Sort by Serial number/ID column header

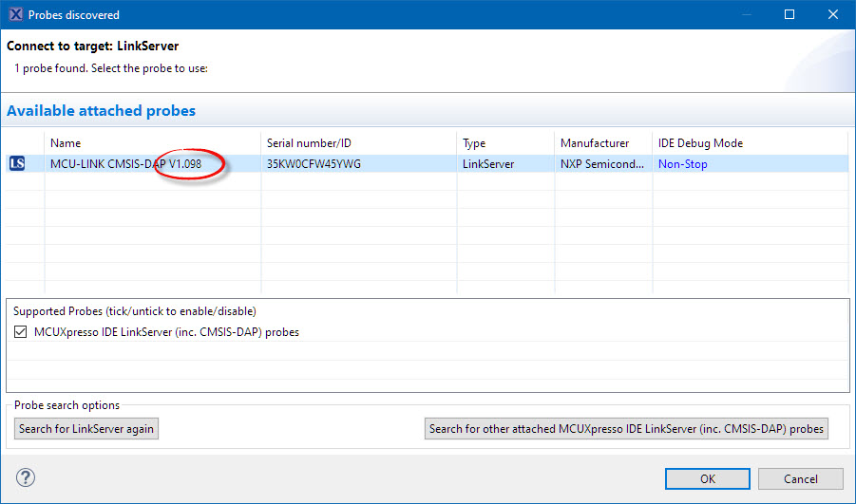coord(309,143)
